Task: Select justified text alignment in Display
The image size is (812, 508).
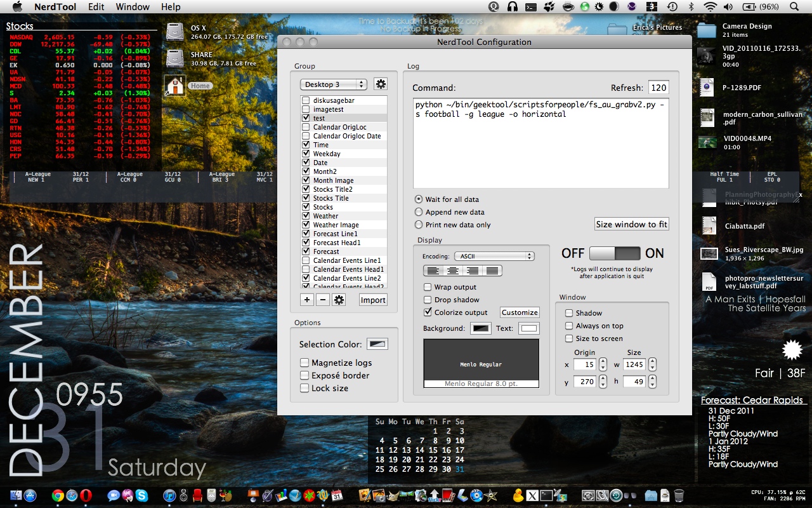Action: [x=492, y=271]
